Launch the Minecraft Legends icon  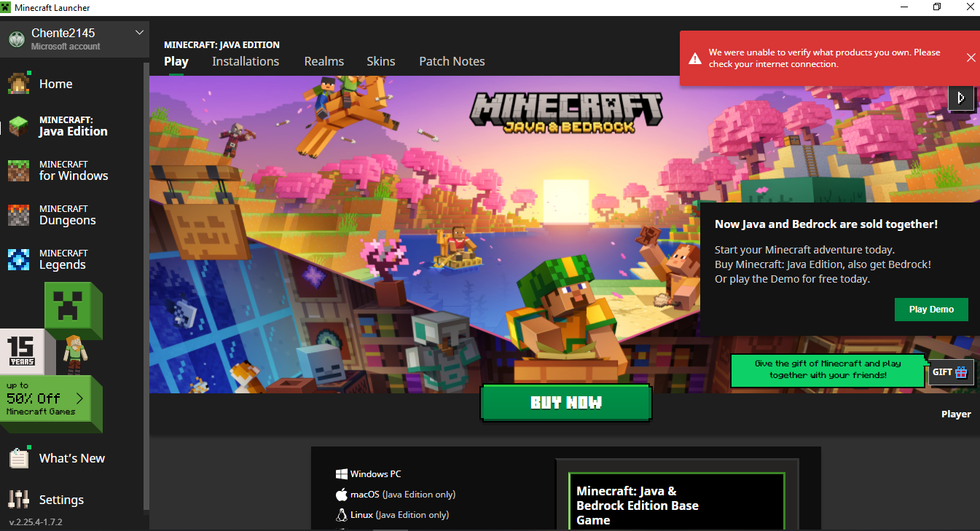[x=18, y=259]
